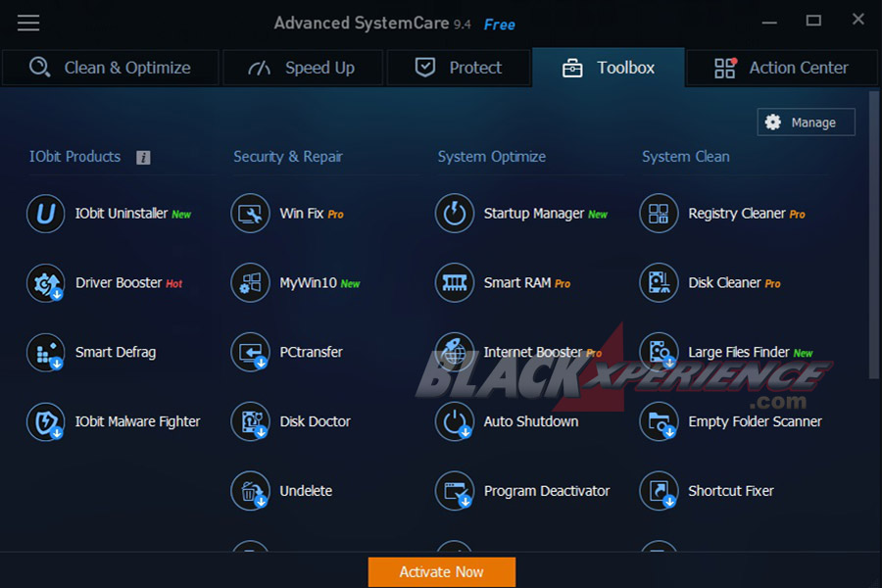Click the IObit Uninstaller label
The height and width of the screenshot is (588, 882).
click(x=122, y=214)
